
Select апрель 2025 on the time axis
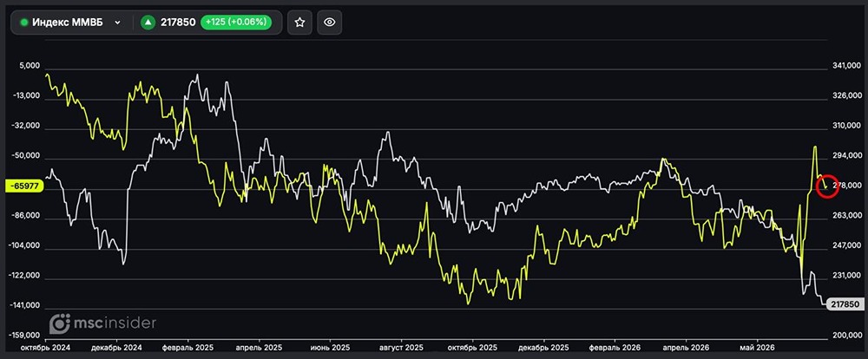259,348
